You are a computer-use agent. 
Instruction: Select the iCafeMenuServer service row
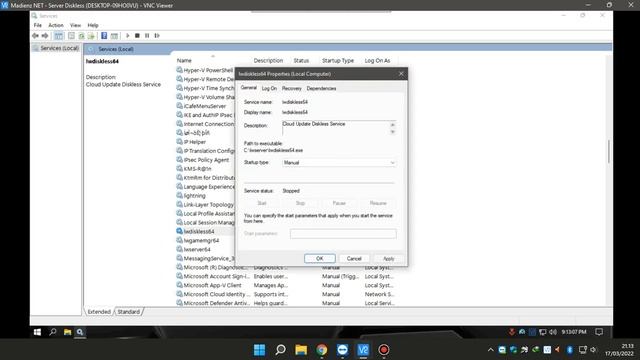point(204,106)
